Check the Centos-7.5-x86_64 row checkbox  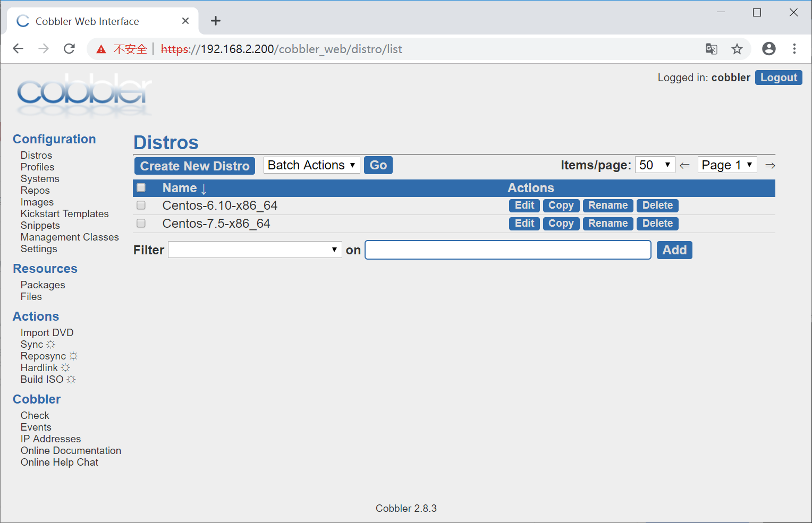(x=141, y=223)
